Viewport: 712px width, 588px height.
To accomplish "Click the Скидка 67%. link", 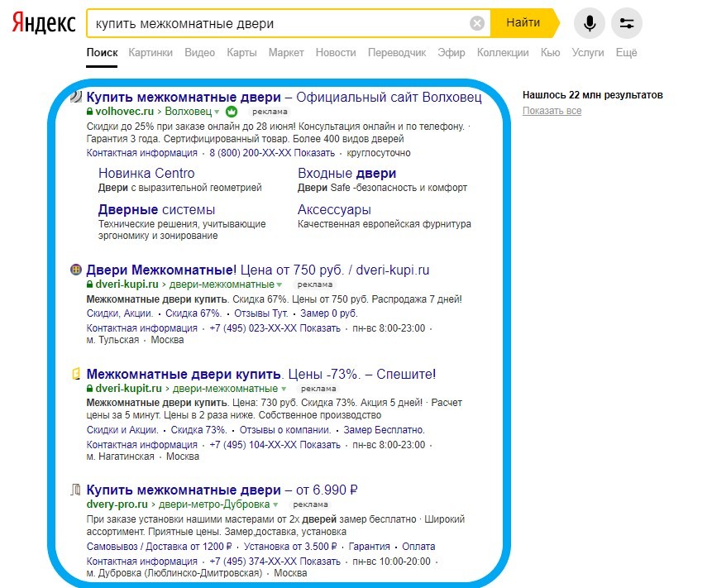I will click(x=194, y=313).
